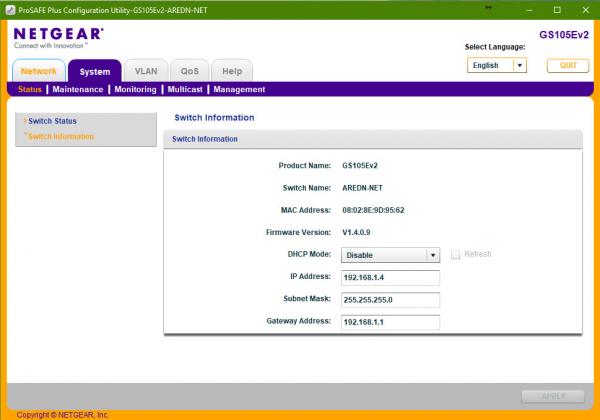600x420 pixels.
Task: Switch to the VLAN tab
Action: (146, 71)
